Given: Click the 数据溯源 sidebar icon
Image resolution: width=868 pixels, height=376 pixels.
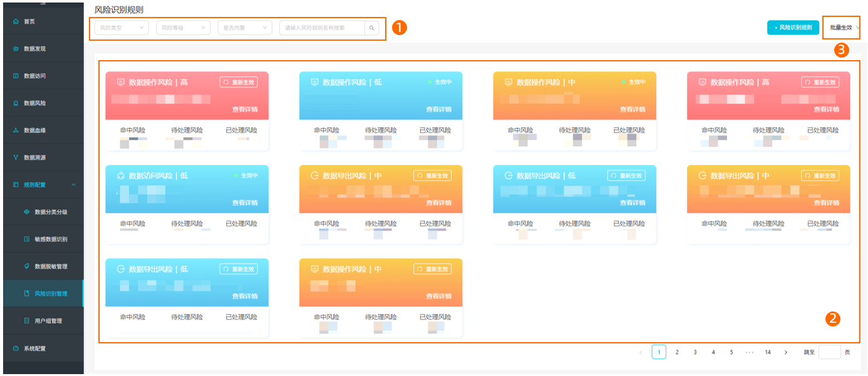Looking at the screenshot, I should (16, 157).
